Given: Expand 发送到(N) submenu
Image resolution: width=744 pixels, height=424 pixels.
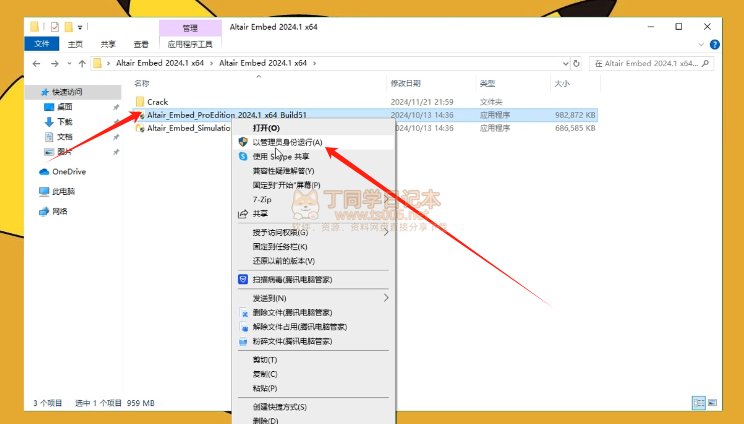Looking at the screenshot, I should point(314,298).
